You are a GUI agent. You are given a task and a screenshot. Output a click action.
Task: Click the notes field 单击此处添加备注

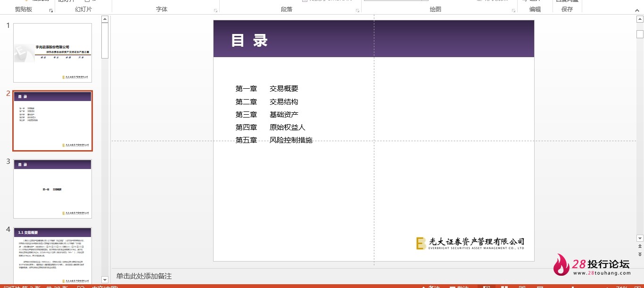tap(144, 276)
